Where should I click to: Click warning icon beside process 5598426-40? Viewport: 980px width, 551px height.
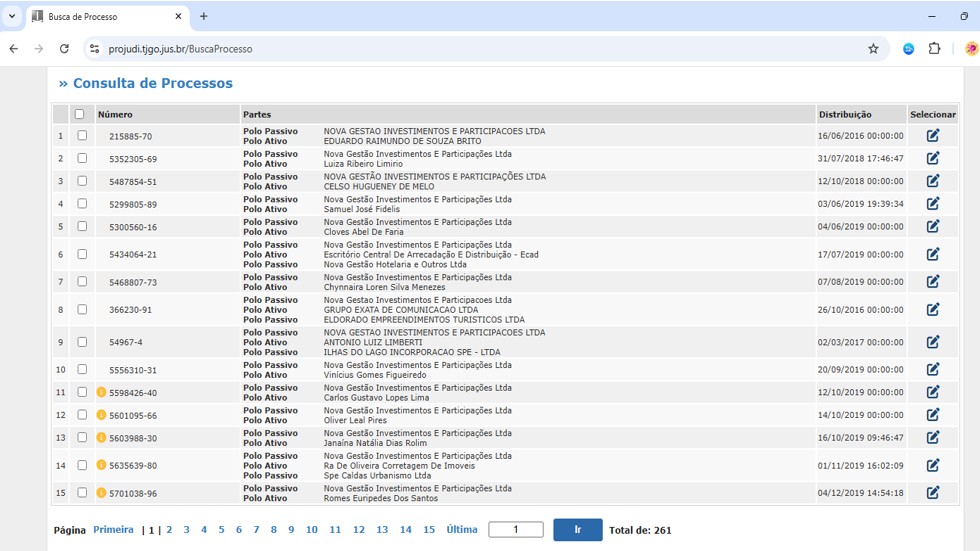pos(101,392)
